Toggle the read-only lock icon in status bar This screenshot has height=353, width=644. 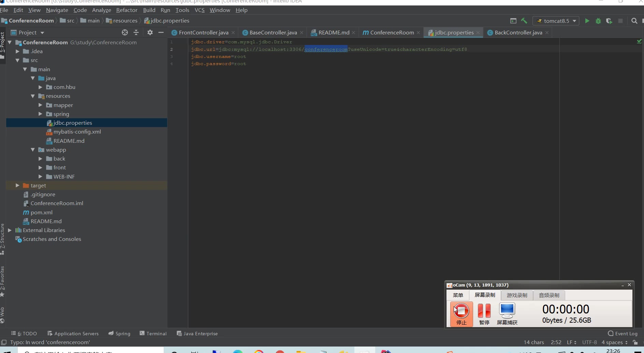635,342
